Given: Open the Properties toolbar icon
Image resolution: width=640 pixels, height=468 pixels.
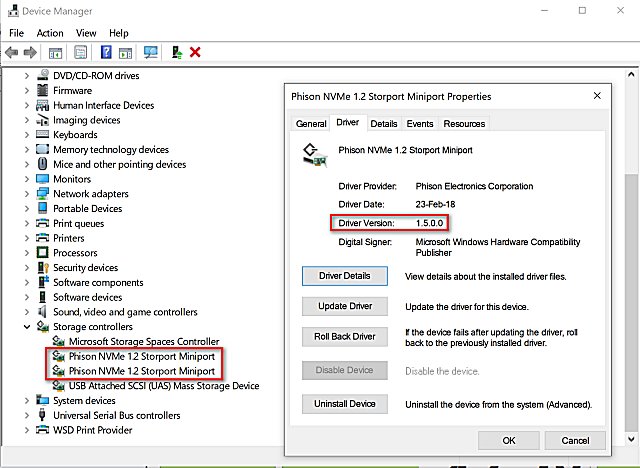Looking at the screenshot, I should (80, 52).
